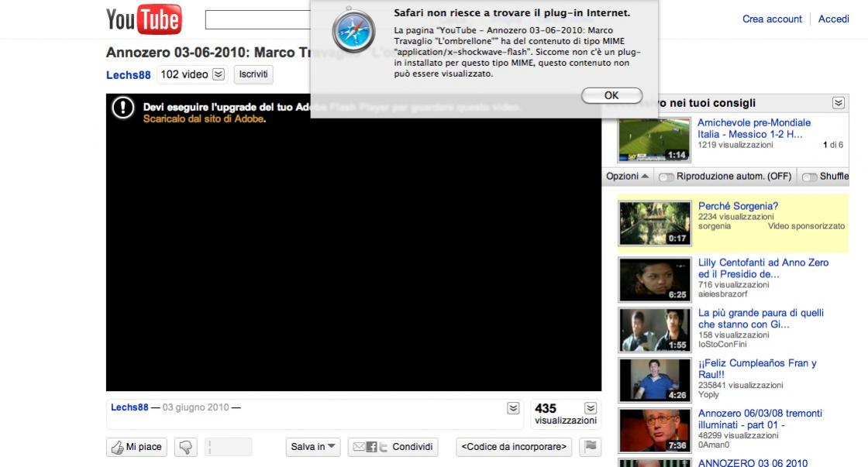
Task: Open La più grande paura di quelli title
Action: (x=760, y=319)
